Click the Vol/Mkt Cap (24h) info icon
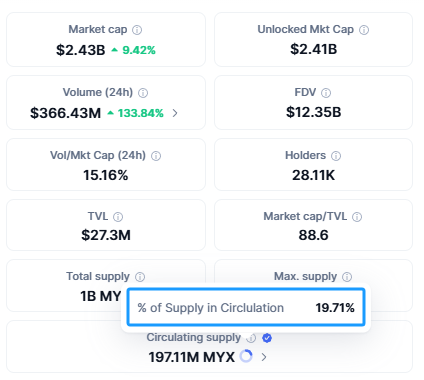 pyautogui.click(x=156, y=156)
